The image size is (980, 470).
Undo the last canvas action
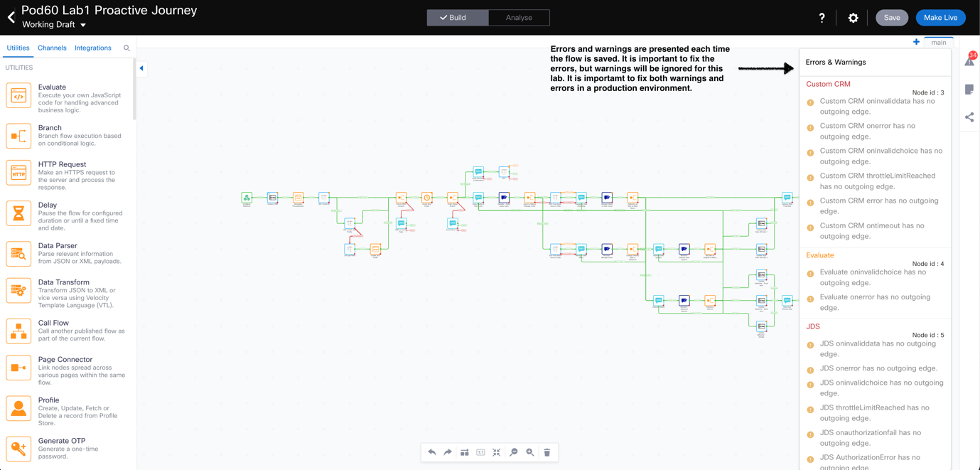(x=432, y=452)
